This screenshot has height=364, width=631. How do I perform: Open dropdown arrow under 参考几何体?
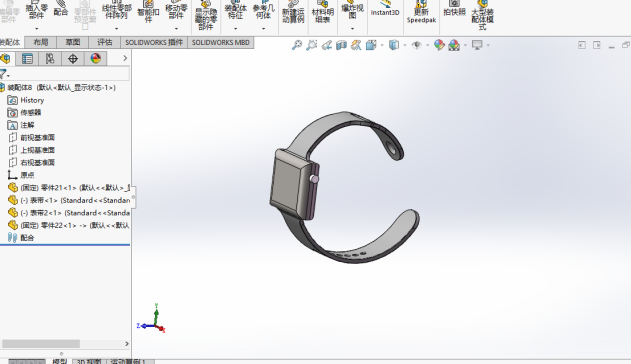point(264,29)
